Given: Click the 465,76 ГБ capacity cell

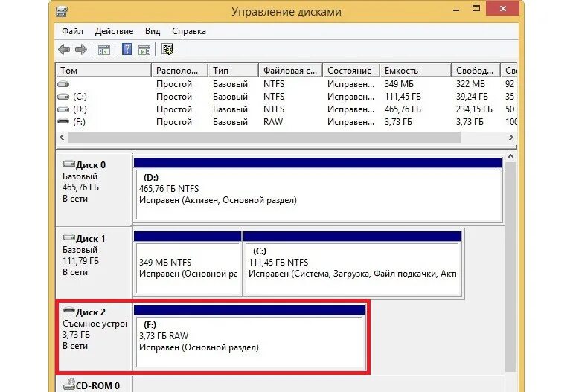Looking at the screenshot, I should coord(403,109).
